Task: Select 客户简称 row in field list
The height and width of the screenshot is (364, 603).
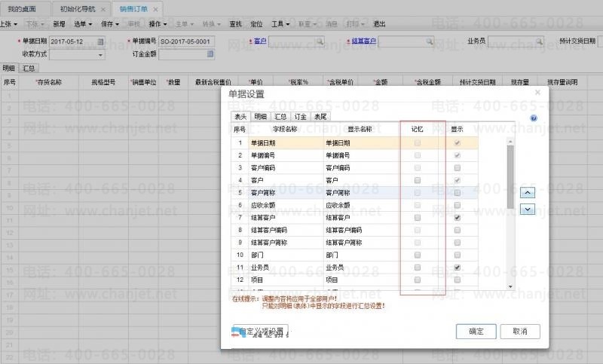Action: click(354, 193)
